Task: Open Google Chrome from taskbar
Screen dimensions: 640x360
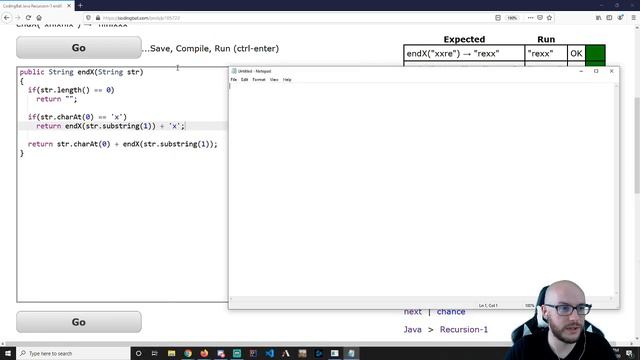Action: pyautogui.click(x=188, y=353)
